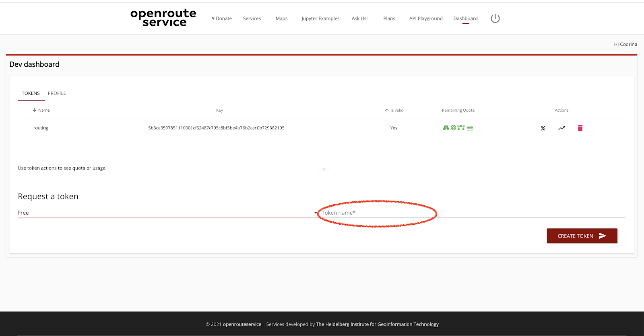
Task: Click the green lines list quota icon
Action: coord(470,128)
